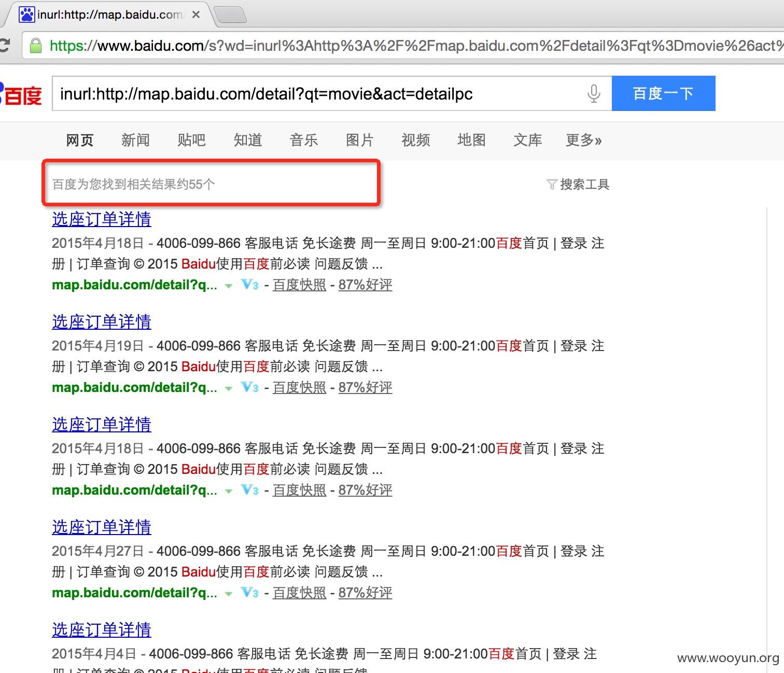This screenshot has width=784, height=673.
Task: Open 百度快照 snapshot of April 19 result
Action: click(x=300, y=387)
